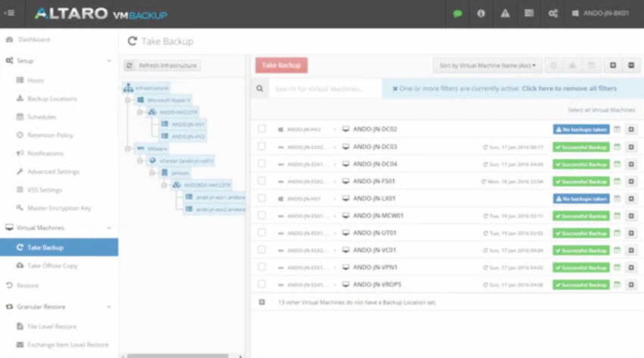The height and width of the screenshot is (358, 644).
Task: Check the ANDO-JN-VC01 checkbox
Action: (x=261, y=249)
